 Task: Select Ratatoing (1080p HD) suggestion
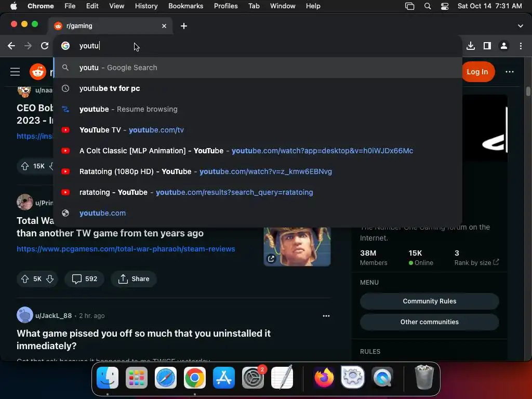[x=258, y=171]
